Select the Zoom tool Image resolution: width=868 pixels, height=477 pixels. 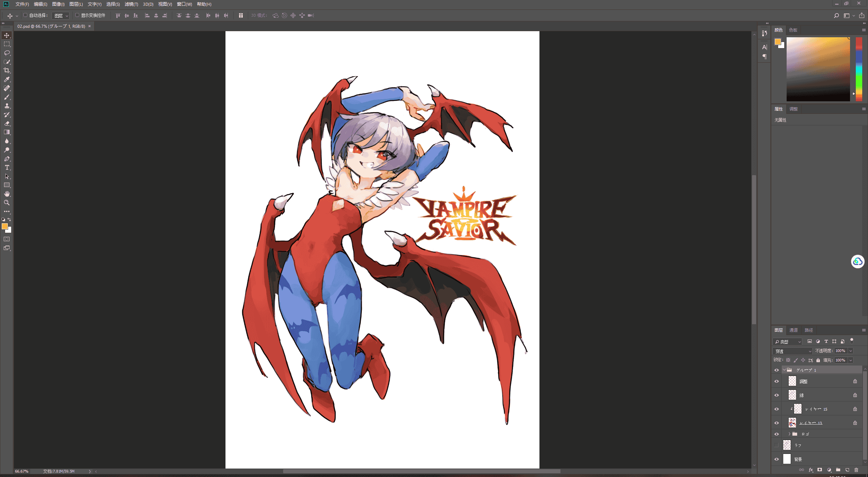tap(7, 203)
